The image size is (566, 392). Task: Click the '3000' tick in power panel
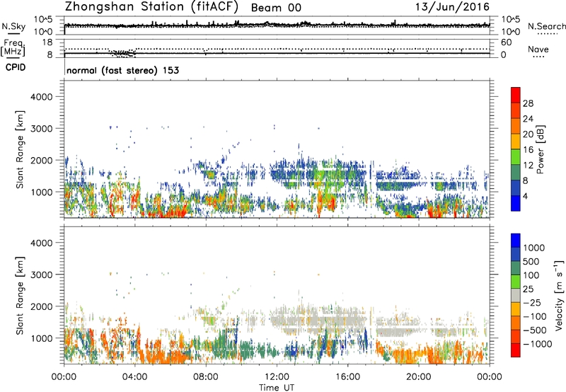(41, 129)
